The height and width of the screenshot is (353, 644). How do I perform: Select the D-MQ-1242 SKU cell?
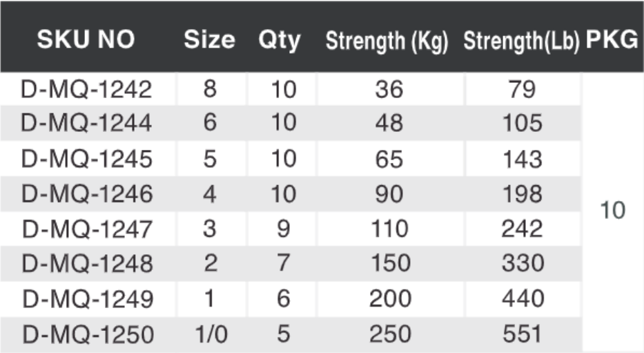click(x=87, y=89)
